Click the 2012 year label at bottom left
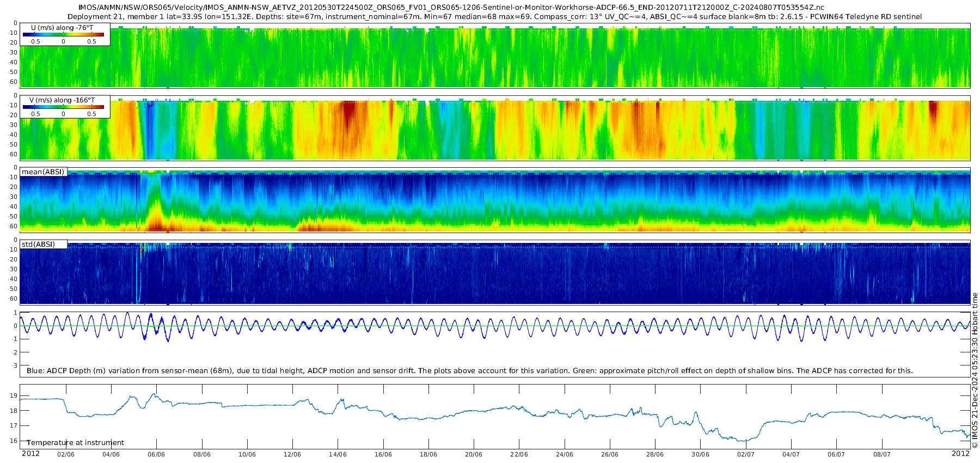 point(30,454)
